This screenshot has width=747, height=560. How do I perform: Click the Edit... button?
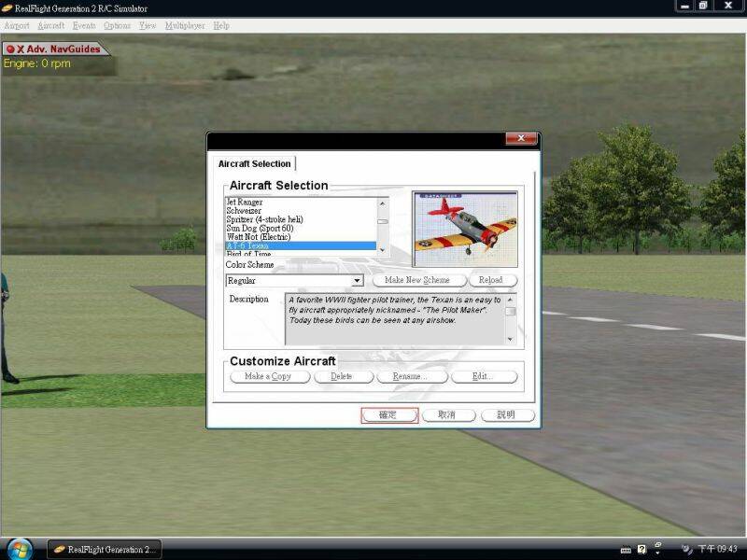coord(484,377)
